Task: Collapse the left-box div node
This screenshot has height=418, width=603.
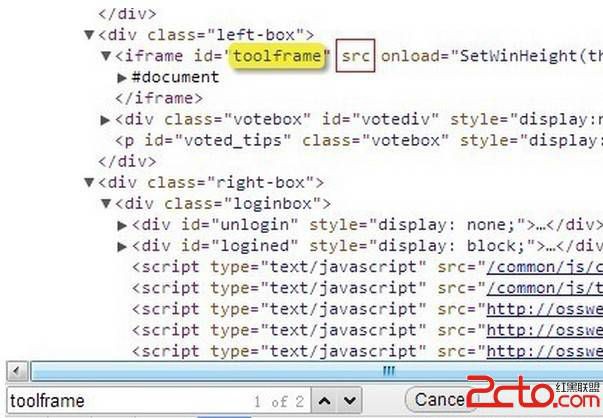Action: [x=89, y=35]
